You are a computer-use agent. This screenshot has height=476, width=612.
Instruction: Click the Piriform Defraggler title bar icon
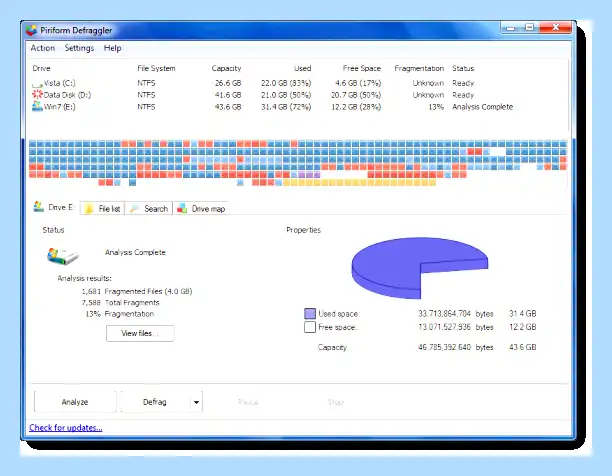point(31,30)
